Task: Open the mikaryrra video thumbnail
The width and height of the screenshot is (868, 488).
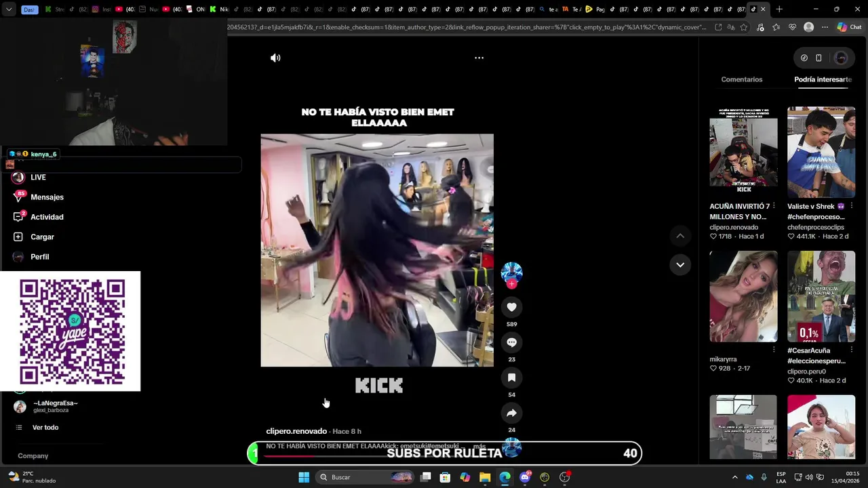Action: pyautogui.click(x=743, y=296)
